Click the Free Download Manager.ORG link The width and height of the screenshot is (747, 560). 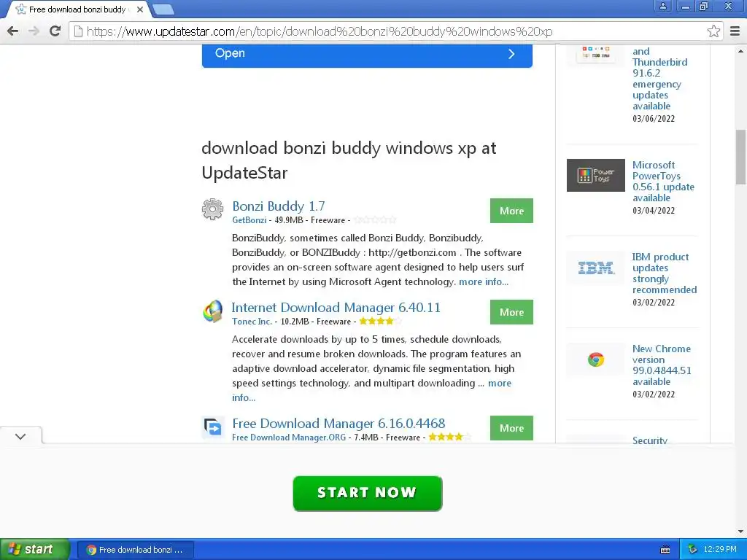point(289,437)
